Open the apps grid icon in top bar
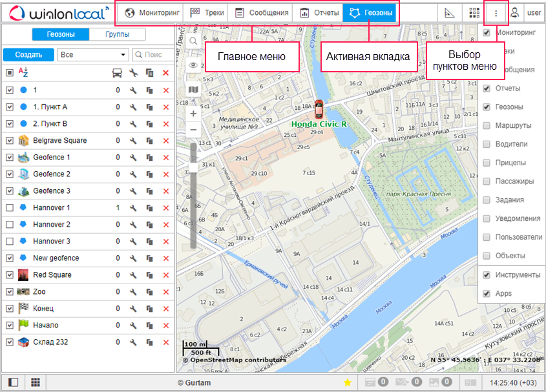 (x=475, y=12)
